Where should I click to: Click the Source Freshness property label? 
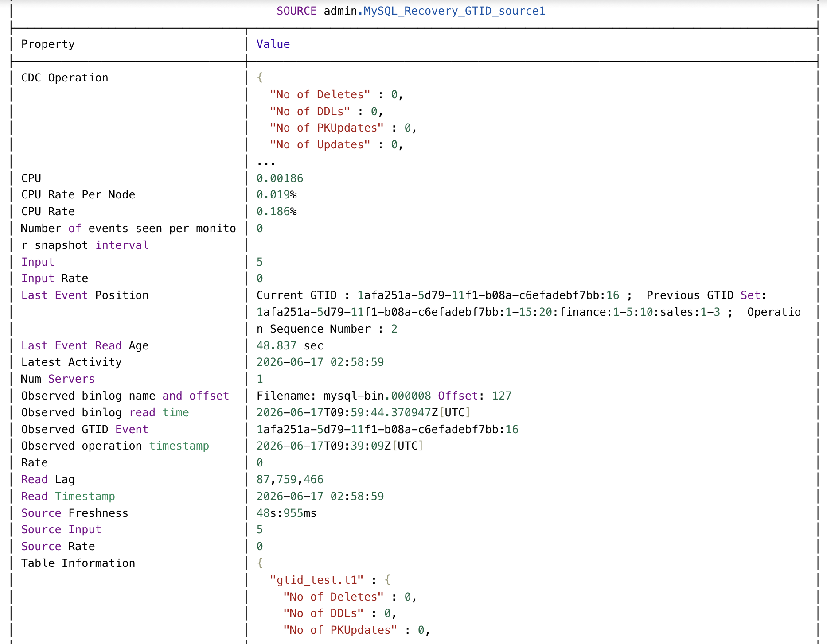coord(75,513)
